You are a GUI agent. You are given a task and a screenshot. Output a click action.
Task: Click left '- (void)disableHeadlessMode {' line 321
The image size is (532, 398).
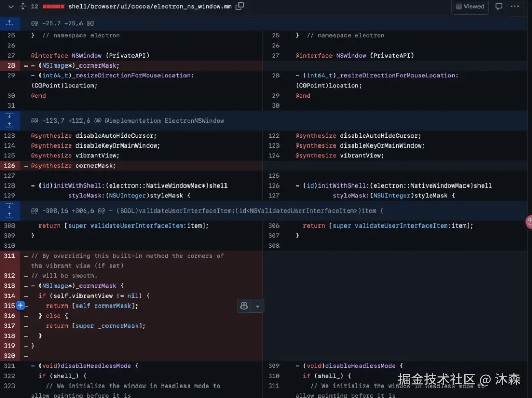(85, 366)
